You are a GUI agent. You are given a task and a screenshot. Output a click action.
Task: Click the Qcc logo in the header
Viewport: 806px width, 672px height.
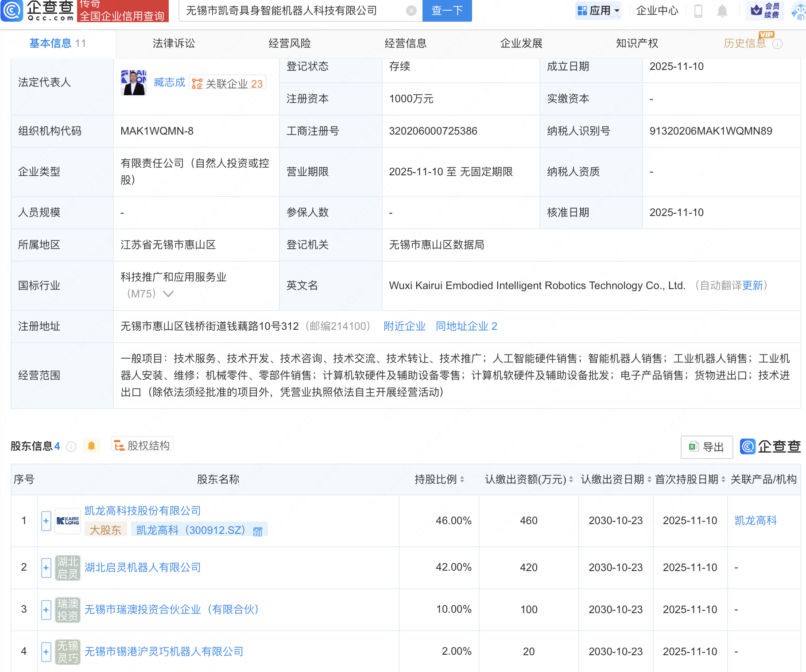pyautogui.click(x=38, y=11)
